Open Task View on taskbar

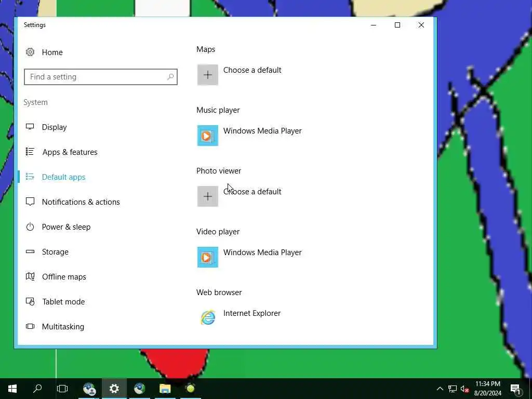coord(62,389)
